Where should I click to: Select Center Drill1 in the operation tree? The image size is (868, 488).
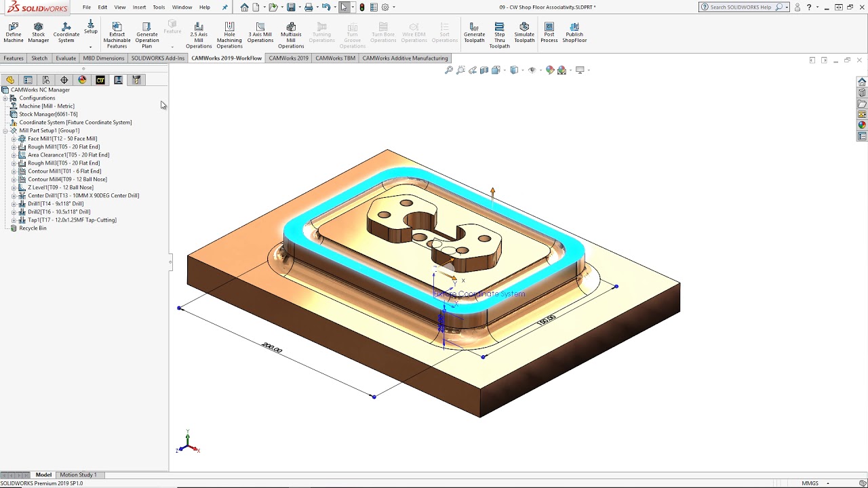tap(83, 196)
